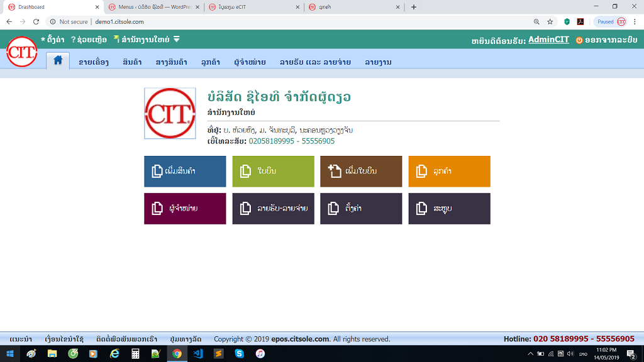
Task: Go to the home icon tab
Action: coord(58,61)
